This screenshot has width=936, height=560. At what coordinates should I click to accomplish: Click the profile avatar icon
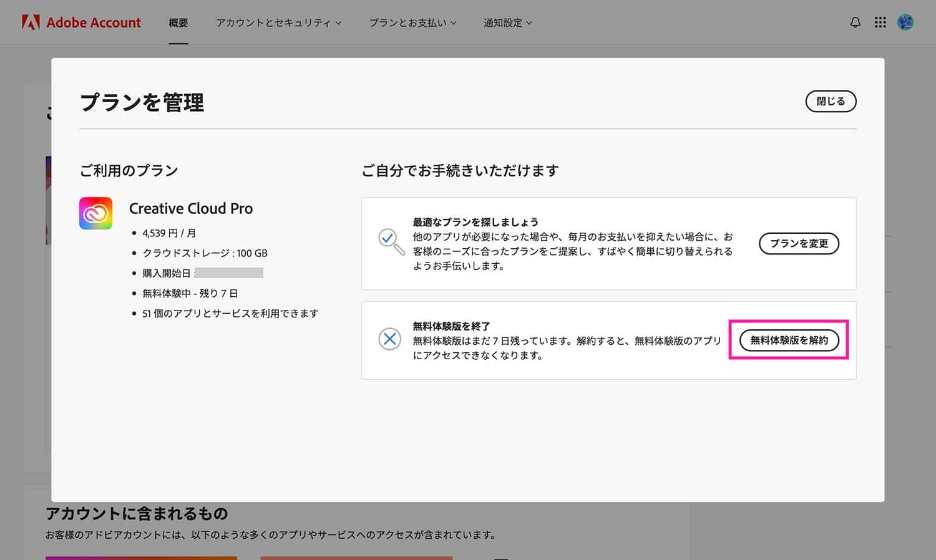[x=905, y=22]
